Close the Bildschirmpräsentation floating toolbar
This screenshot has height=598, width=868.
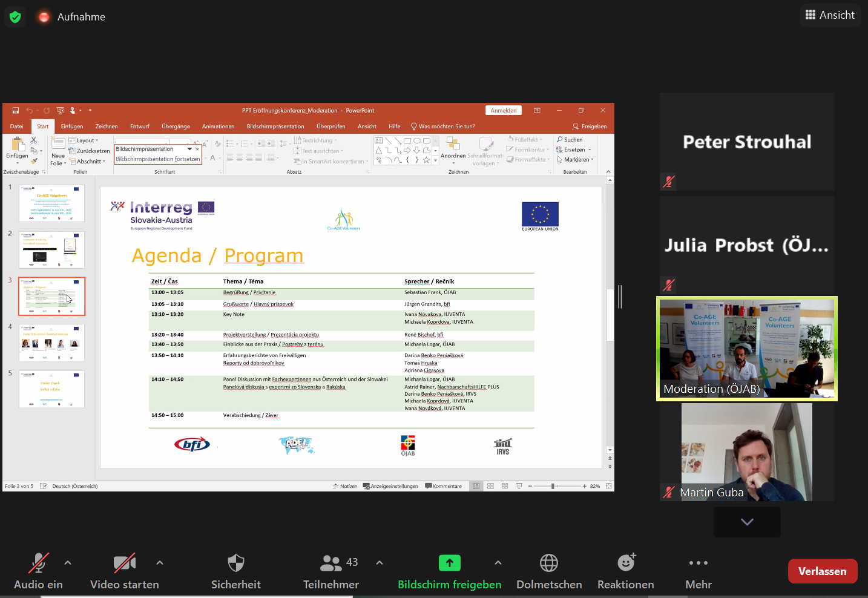tap(197, 149)
